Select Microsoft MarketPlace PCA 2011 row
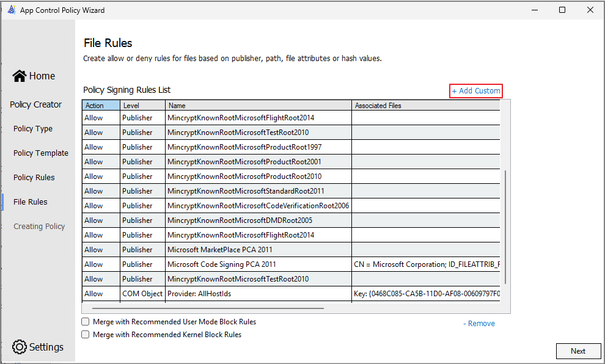The width and height of the screenshot is (605, 364). point(291,249)
